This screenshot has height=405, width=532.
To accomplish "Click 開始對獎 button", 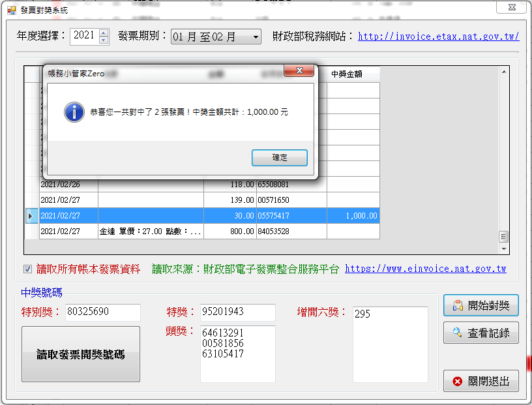I will pyautogui.click(x=481, y=305).
